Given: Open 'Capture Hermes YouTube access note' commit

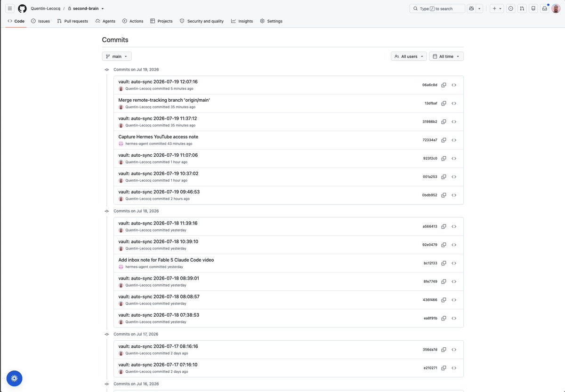Looking at the screenshot, I should tap(158, 137).
